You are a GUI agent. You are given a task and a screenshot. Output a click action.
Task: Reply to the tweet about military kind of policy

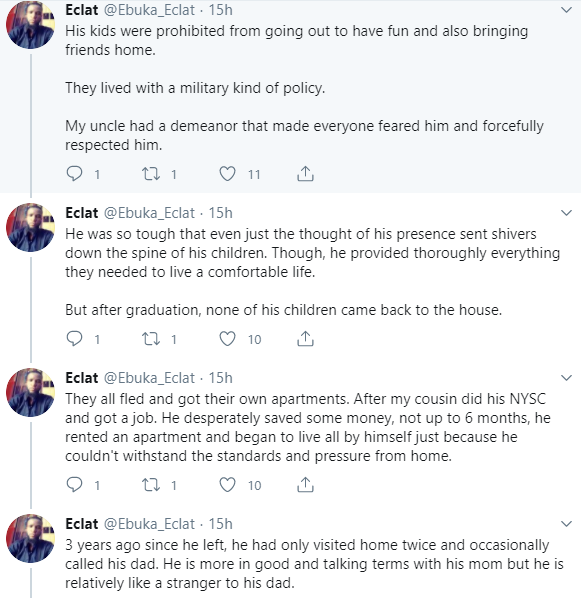pos(74,174)
